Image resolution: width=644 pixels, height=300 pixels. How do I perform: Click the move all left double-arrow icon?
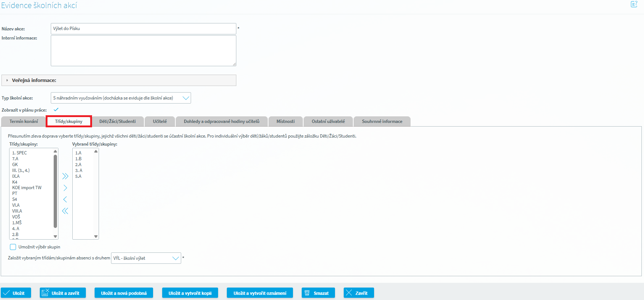click(65, 211)
